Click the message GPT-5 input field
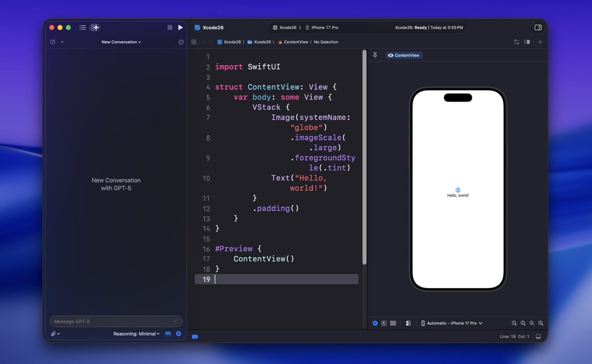Screen dimensions: 592x364 (x=116, y=322)
